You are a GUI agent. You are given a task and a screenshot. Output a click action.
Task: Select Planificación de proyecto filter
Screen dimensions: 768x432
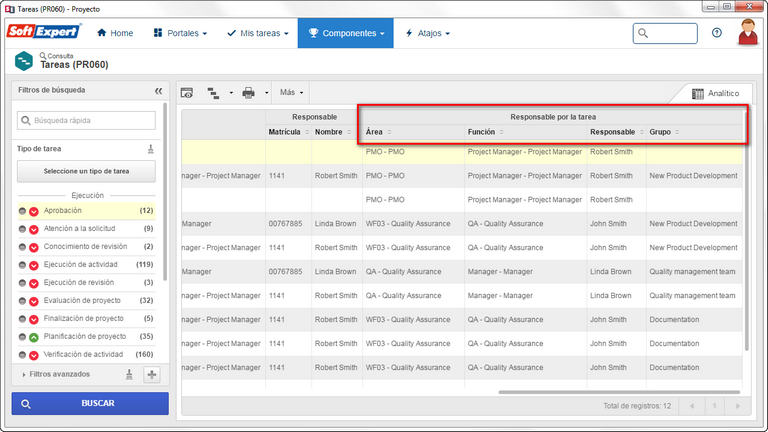tap(86, 336)
